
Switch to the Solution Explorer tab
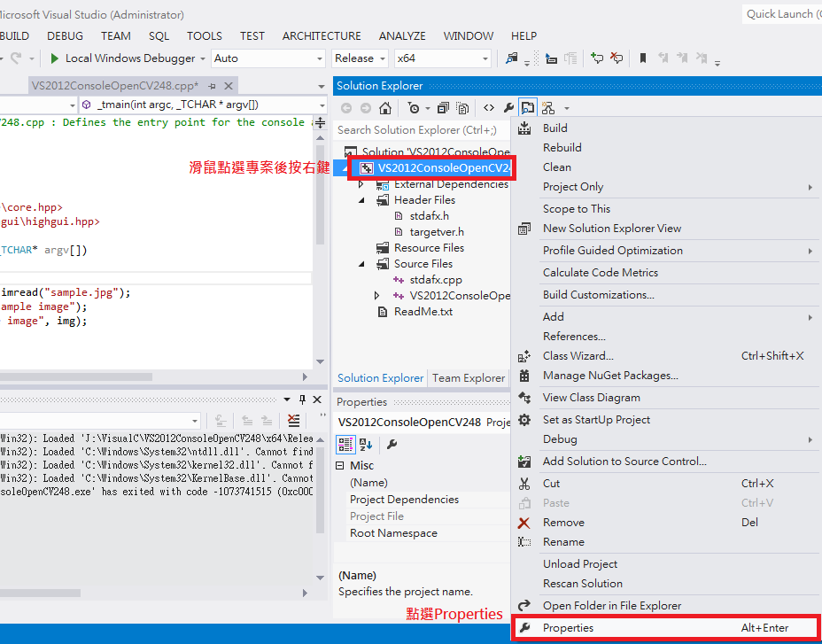click(380, 378)
